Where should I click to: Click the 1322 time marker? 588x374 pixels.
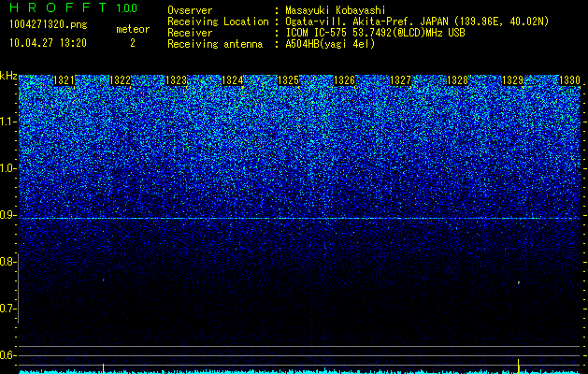120,80
